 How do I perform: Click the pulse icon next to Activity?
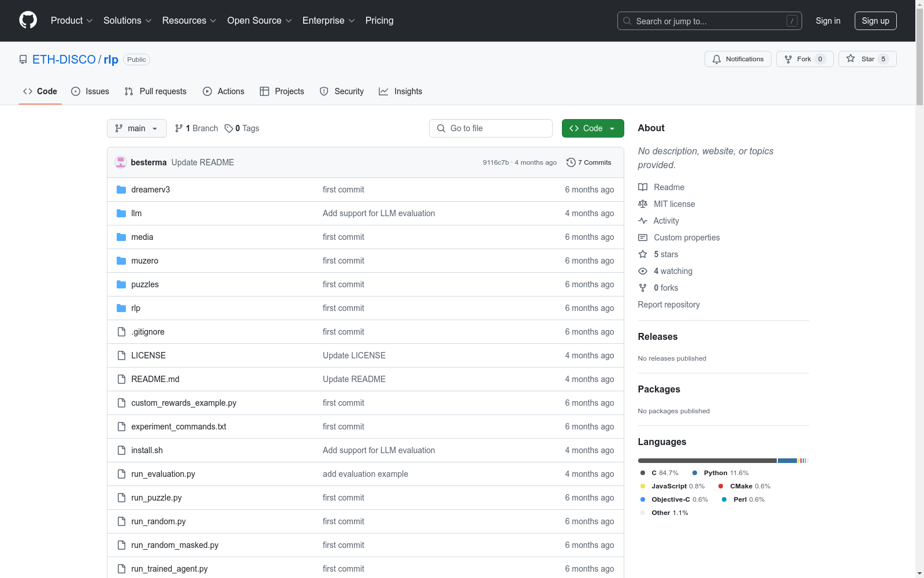[x=643, y=221]
